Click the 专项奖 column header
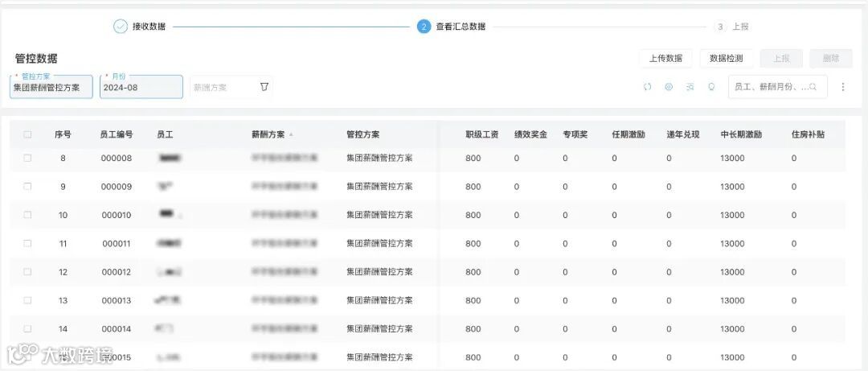868x371 pixels. coord(575,134)
